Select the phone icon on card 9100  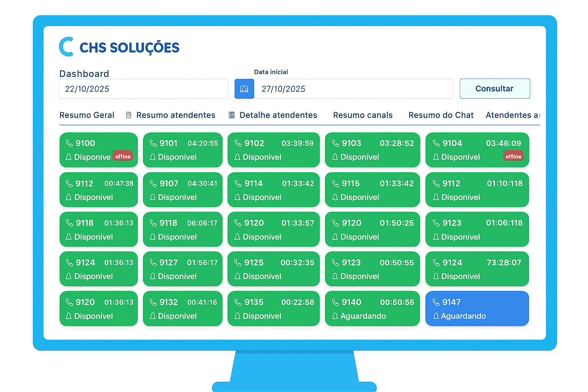70,143
